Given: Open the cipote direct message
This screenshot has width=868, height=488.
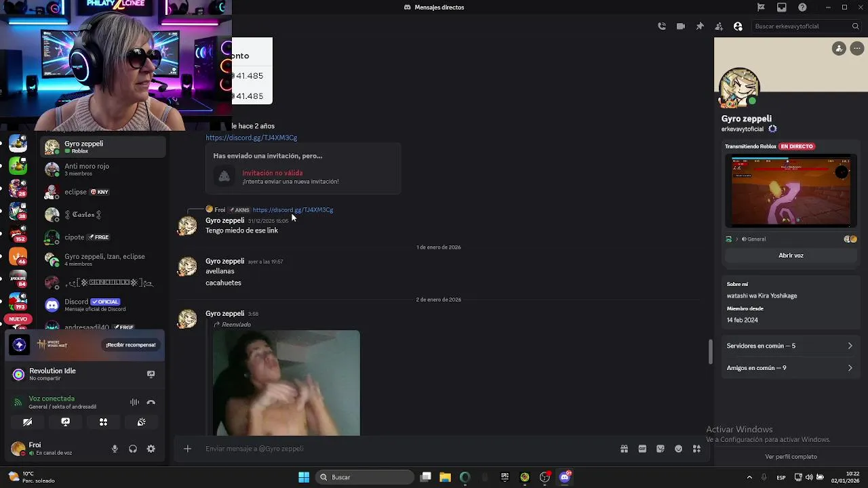Looking at the screenshot, I should pos(103,237).
